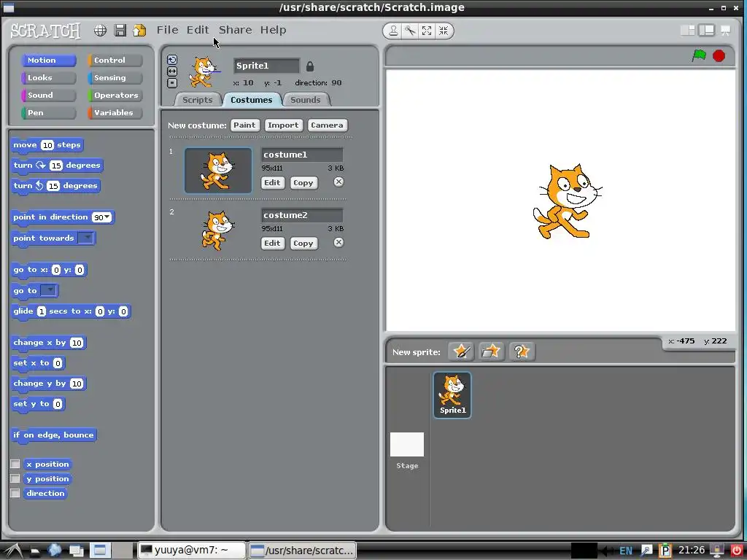Click the Sprite1 name field

tap(266, 66)
